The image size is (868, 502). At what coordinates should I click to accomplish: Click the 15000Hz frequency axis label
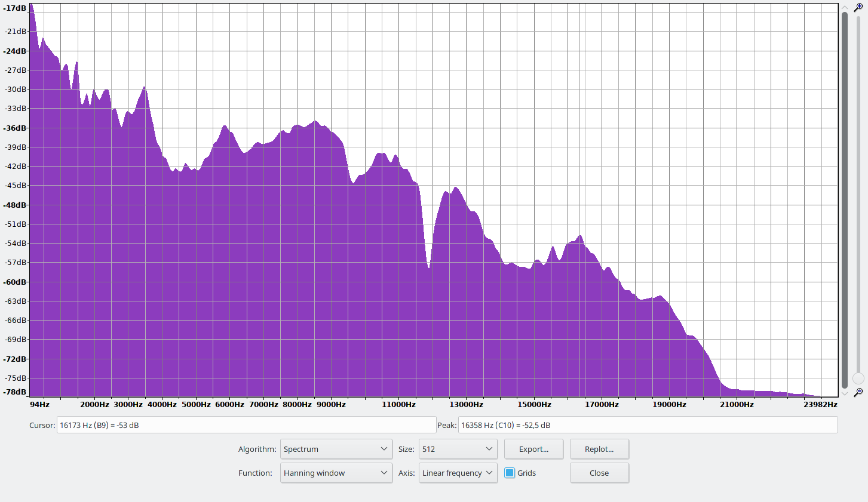coord(534,404)
